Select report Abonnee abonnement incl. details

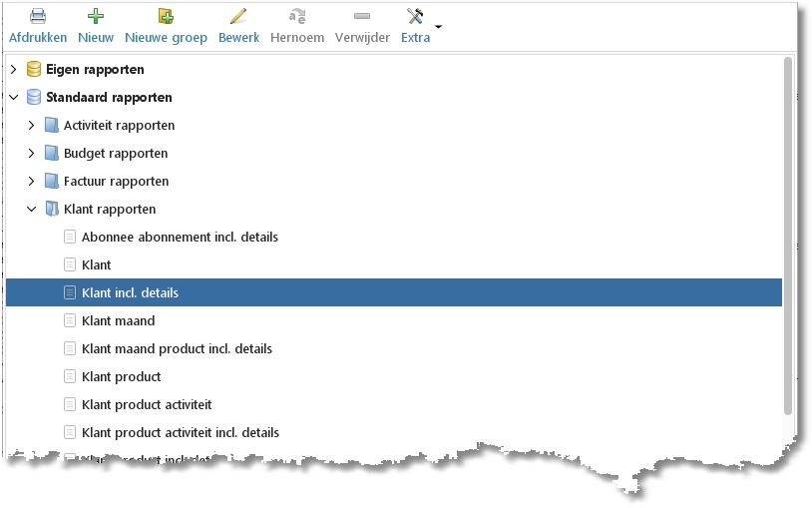pyautogui.click(x=180, y=237)
